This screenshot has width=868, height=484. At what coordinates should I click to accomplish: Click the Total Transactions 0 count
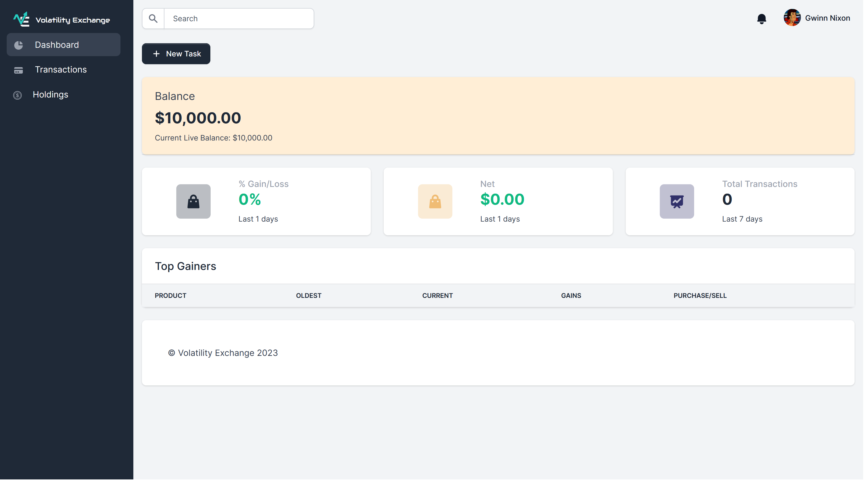tap(731, 200)
